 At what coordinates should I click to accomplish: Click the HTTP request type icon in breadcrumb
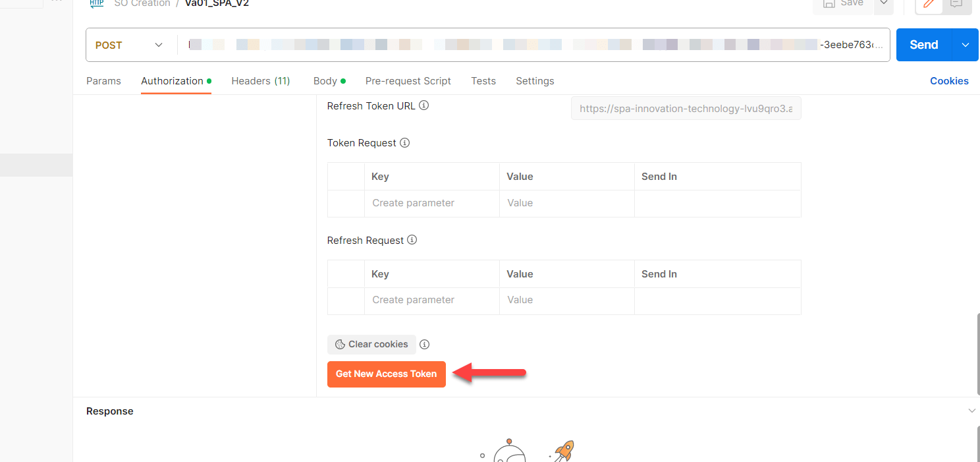click(x=96, y=3)
